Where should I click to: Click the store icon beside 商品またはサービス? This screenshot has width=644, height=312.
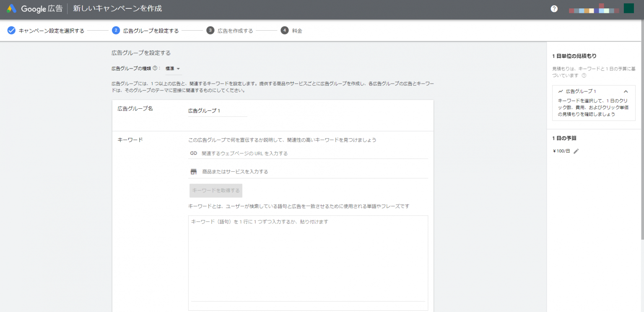(193, 172)
